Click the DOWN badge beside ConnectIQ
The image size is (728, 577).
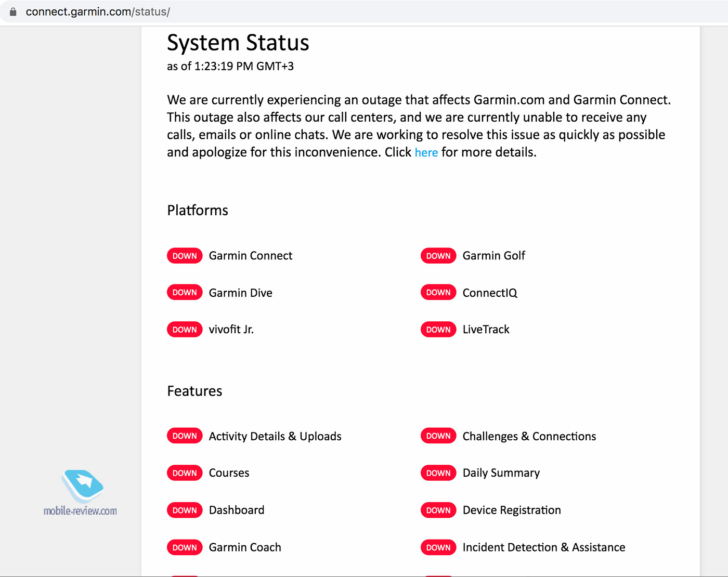438,293
